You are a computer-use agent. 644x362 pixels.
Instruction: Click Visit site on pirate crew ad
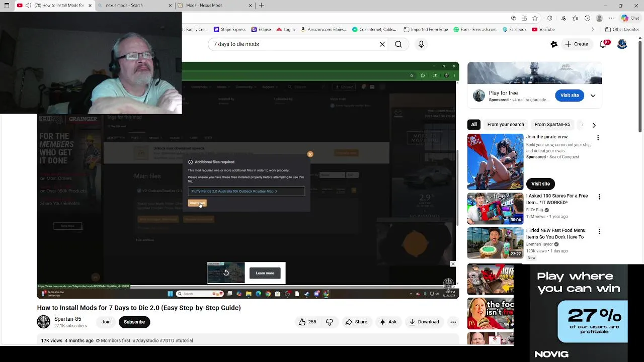coord(540,184)
